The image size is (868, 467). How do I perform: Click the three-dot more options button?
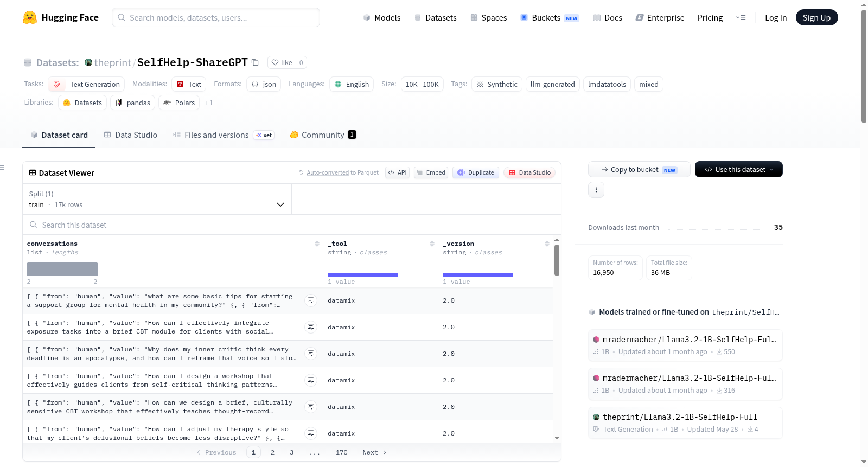click(x=596, y=190)
